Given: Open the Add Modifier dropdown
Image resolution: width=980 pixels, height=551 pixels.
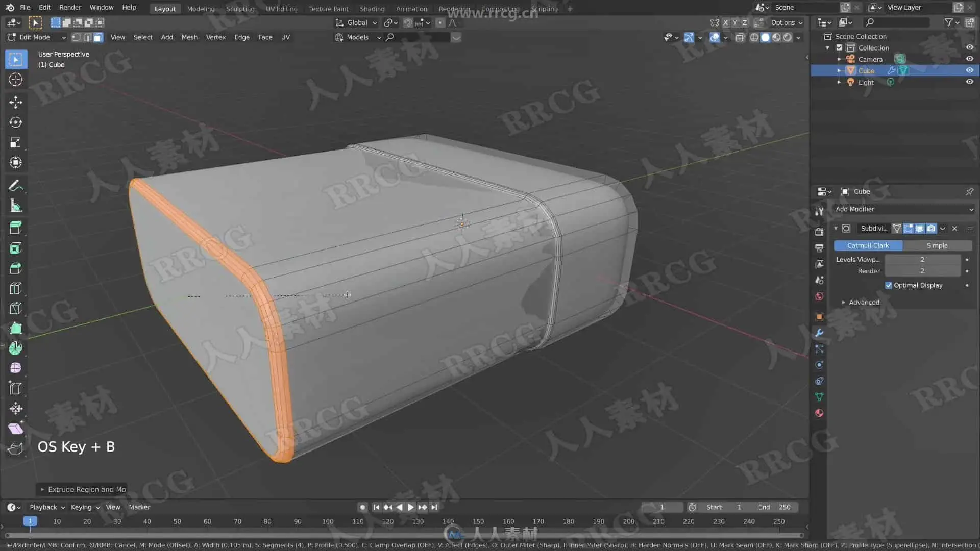Looking at the screenshot, I should (903, 209).
